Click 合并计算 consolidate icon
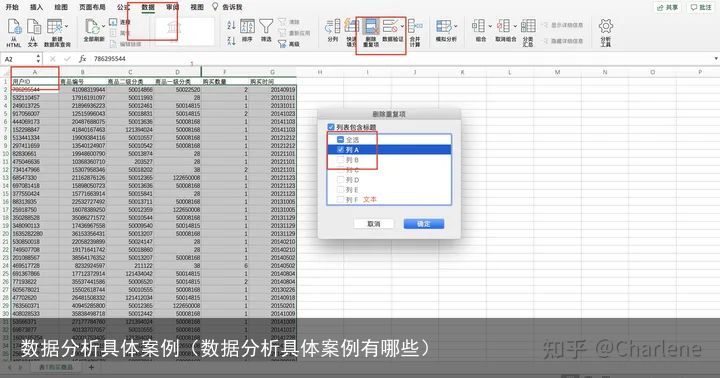This screenshot has width=720, height=378. click(x=415, y=27)
